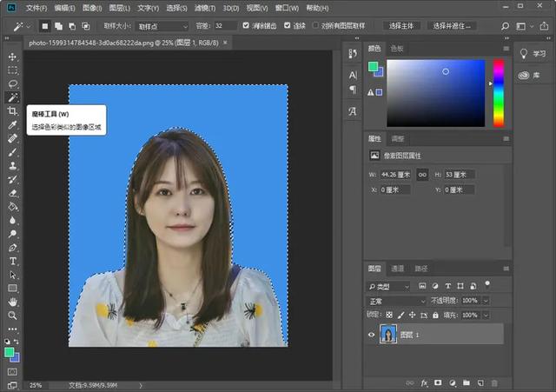Create a new layer group
Screen dimensions: 556x392
click(x=467, y=382)
